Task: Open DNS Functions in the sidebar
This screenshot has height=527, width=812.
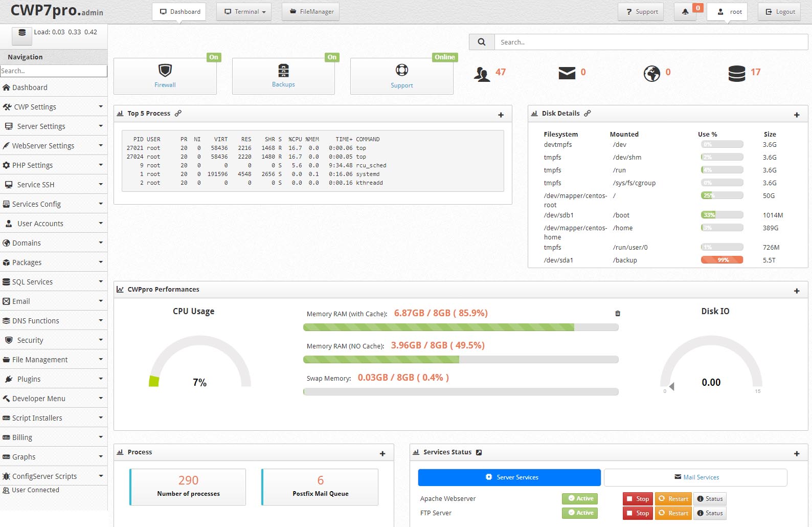Action: [x=54, y=321]
